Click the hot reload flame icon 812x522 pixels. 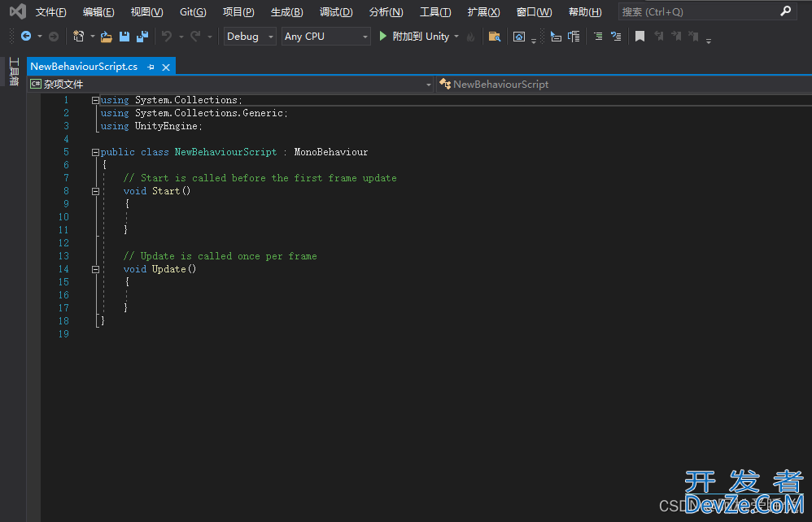click(471, 37)
